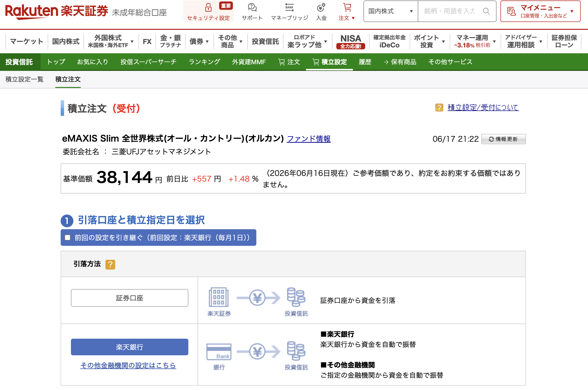Select 積立設定 tab in green menu
The image size is (588, 390).
coord(329,62)
